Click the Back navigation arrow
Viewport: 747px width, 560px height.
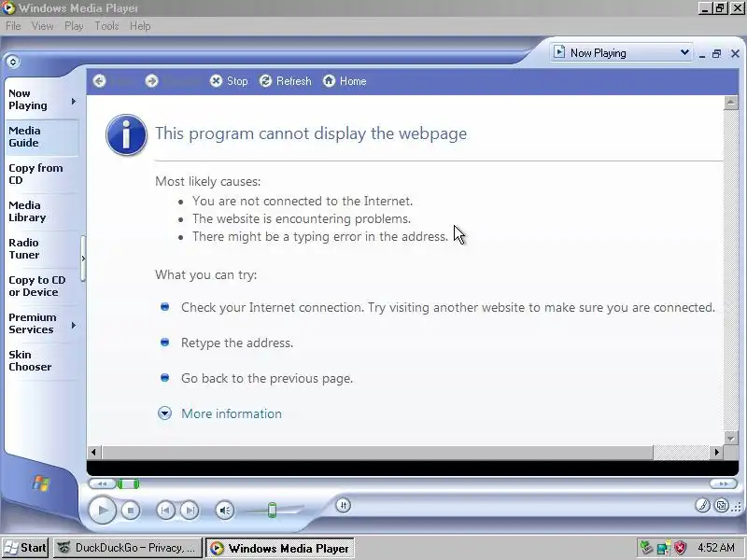click(100, 81)
